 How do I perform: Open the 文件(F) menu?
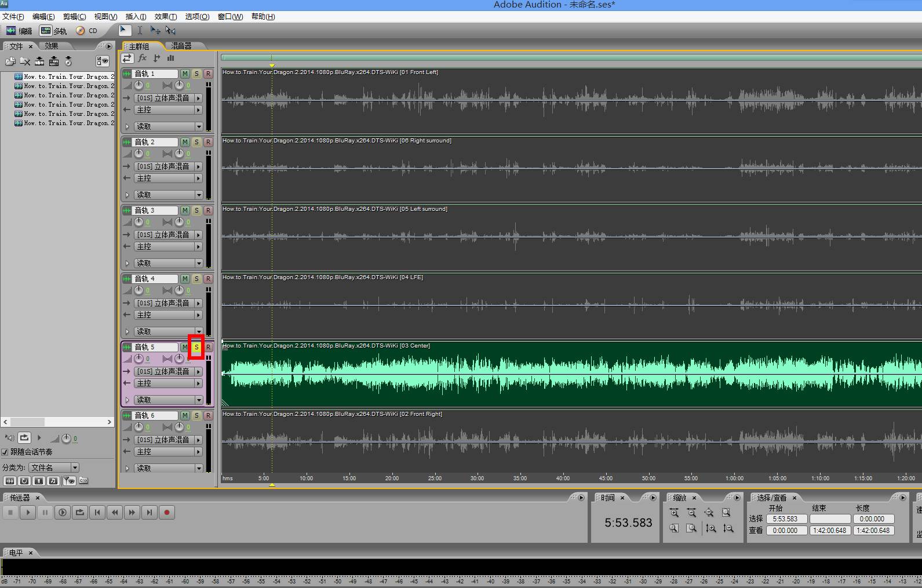13,16
